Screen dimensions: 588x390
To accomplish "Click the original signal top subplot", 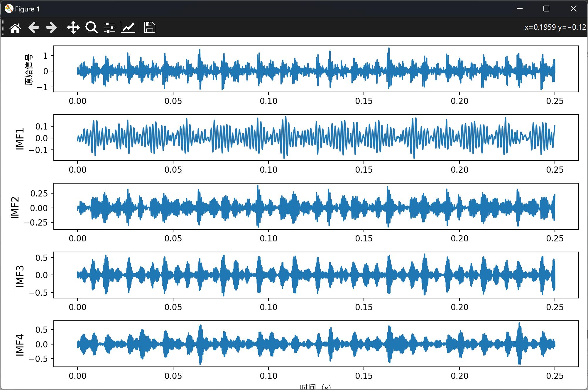I will 316,69.
